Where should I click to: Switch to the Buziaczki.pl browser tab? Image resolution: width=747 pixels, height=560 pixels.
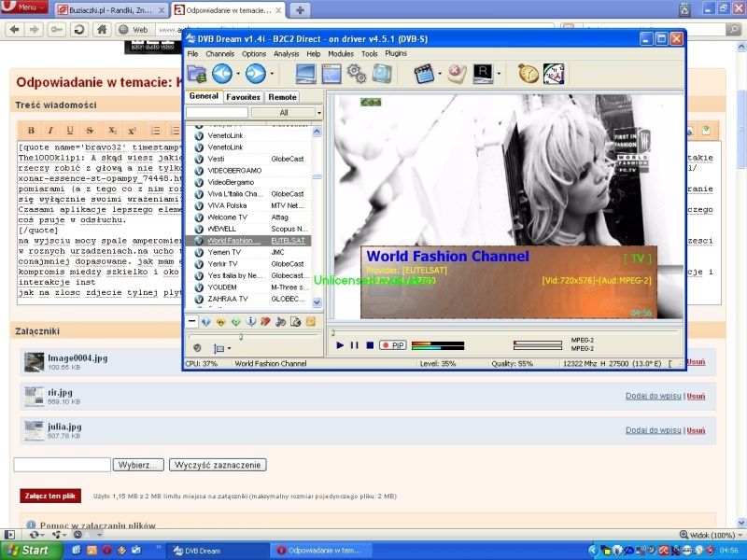coord(110,10)
